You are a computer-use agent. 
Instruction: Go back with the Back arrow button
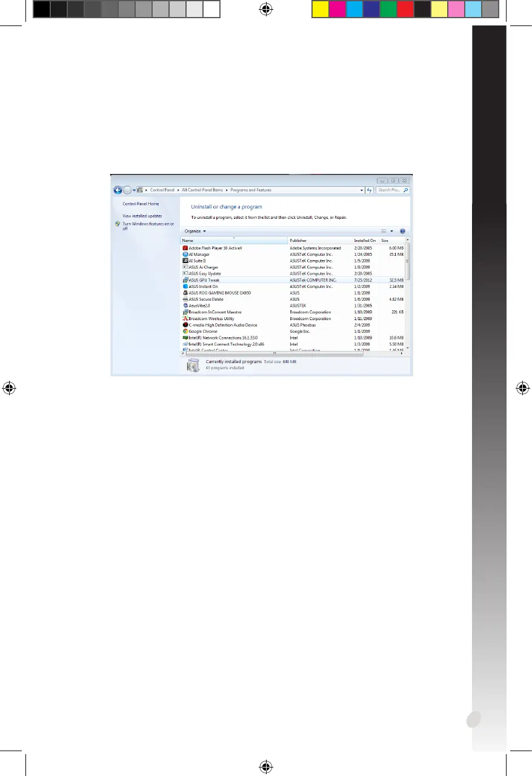coord(118,190)
